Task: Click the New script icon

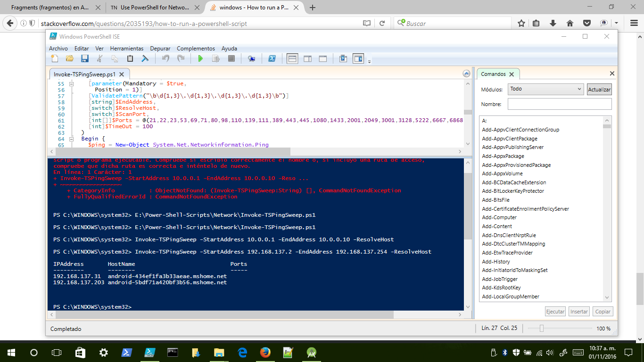Action: [x=55, y=59]
